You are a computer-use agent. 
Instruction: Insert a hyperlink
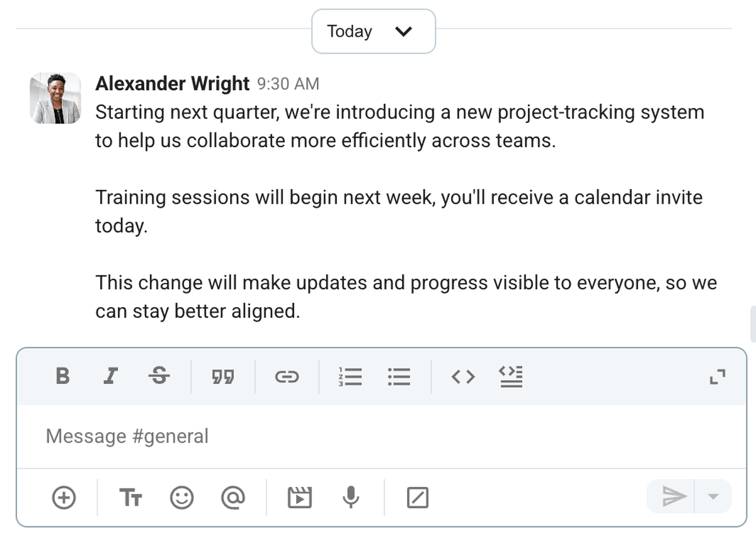[x=287, y=376]
